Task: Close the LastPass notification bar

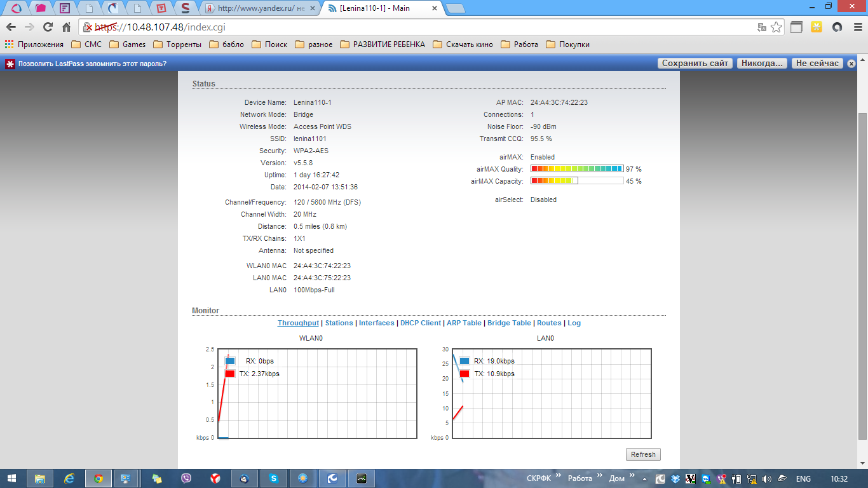Action: tap(851, 64)
